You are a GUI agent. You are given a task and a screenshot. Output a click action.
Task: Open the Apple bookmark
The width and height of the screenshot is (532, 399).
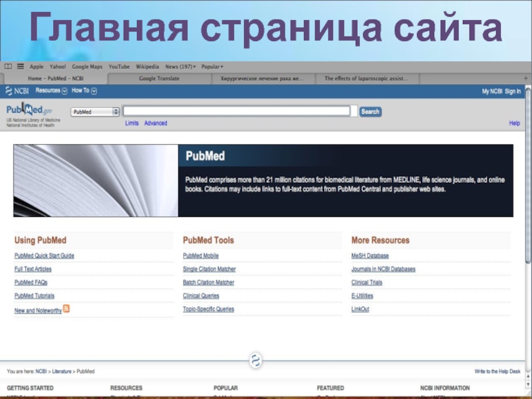(x=37, y=67)
